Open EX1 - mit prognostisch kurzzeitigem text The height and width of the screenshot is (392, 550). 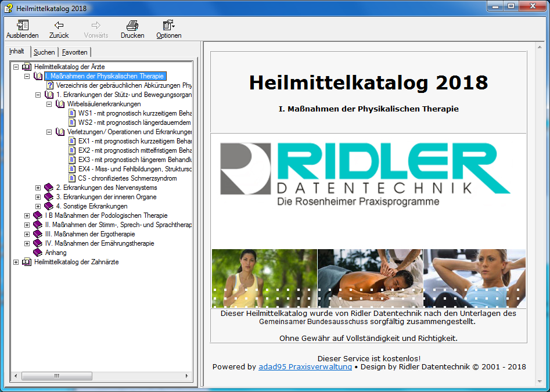pos(135,141)
